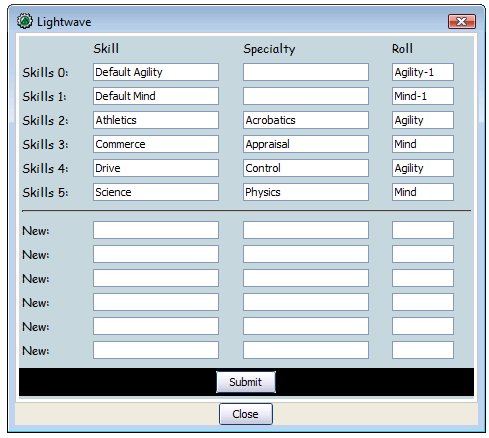Focus the fifth New row Specialty field
This screenshot has width=489, height=438.
(x=306, y=326)
